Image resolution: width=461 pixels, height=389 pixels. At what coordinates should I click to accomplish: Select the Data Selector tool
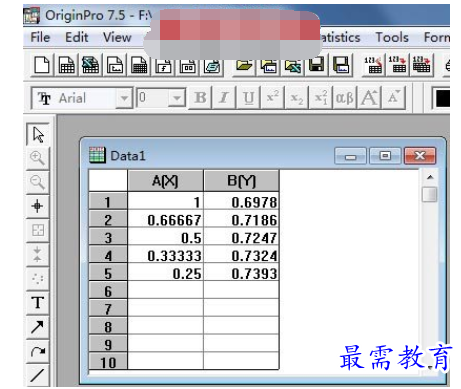click(x=38, y=254)
